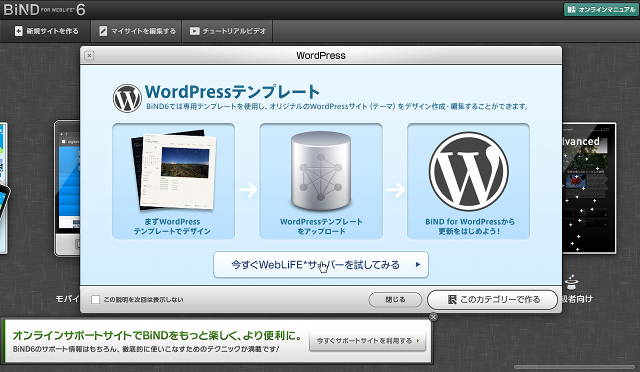This screenshot has height=372, width=640.
Task: Open the オンラインマニュアル button
Action: point(601,9)
